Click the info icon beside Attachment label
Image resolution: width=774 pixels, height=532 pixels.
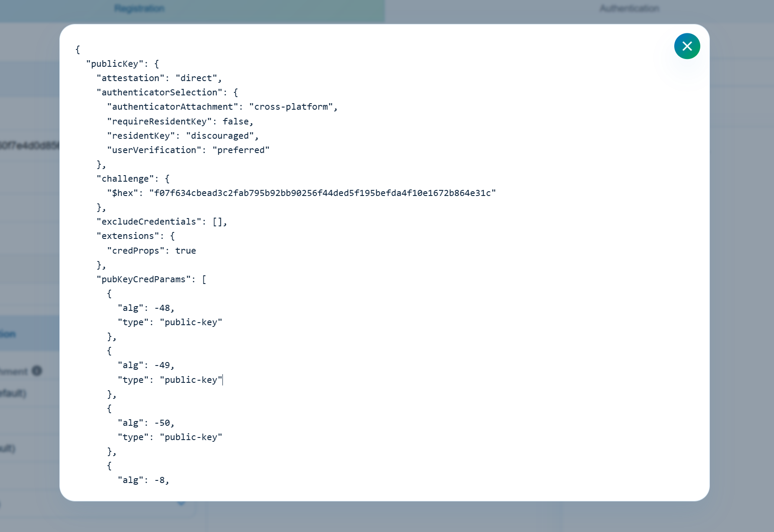coord(37,371)
